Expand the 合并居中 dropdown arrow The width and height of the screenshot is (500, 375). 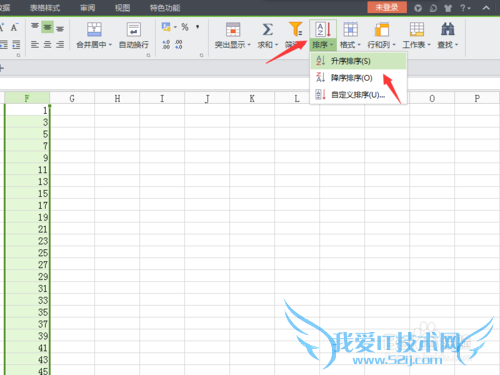[x=110, y=45]
